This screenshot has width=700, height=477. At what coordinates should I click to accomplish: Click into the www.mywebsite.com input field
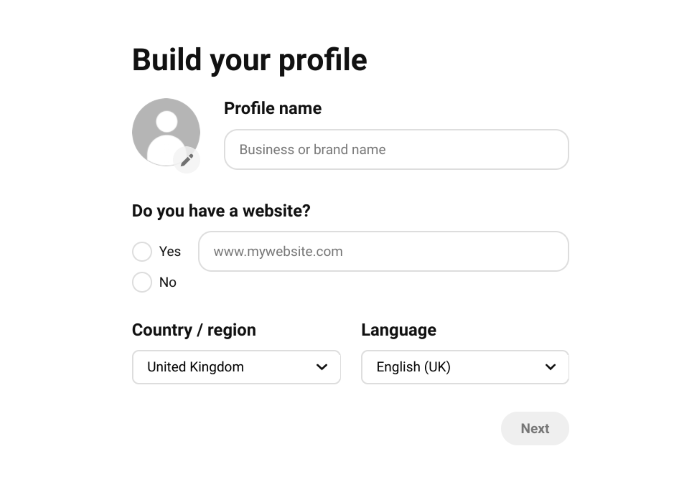[383, 252]
